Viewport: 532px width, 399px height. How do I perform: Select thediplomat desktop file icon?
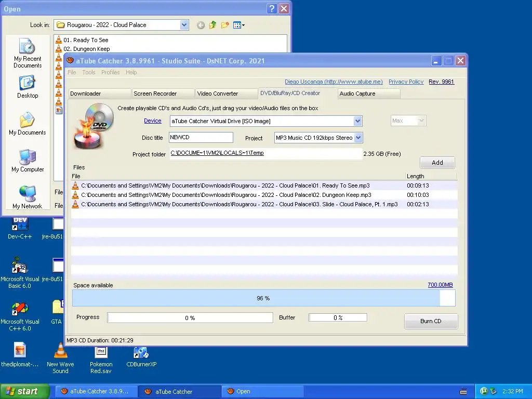point(20,355)
